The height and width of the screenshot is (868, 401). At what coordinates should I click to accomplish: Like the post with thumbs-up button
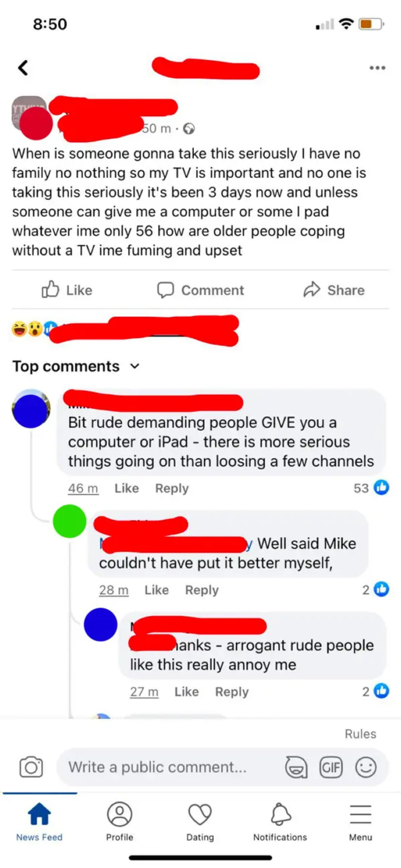67,290
